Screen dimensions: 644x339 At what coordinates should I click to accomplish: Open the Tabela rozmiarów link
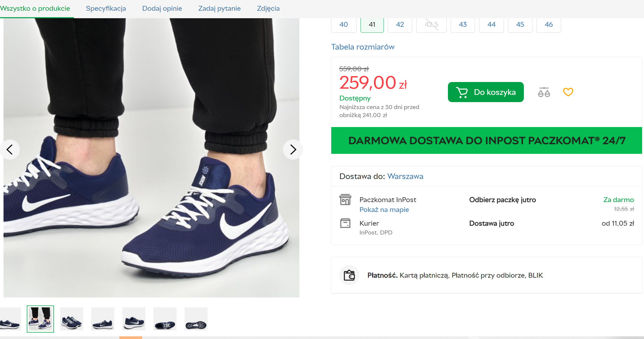click(363, 47)
